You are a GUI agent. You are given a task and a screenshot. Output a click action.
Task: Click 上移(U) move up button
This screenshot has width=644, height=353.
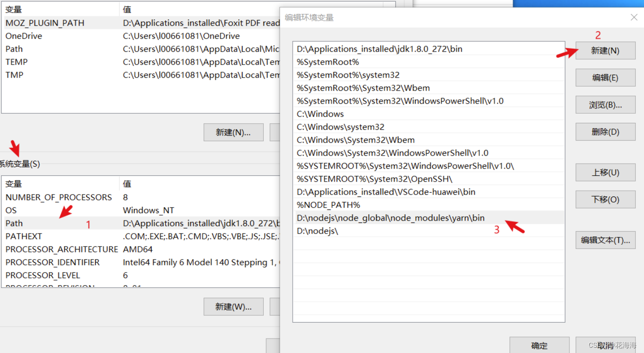coord(605,172)
